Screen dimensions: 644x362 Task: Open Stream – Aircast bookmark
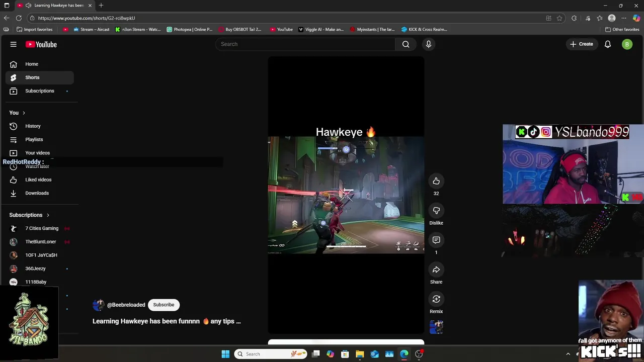(x=92, y=30)
